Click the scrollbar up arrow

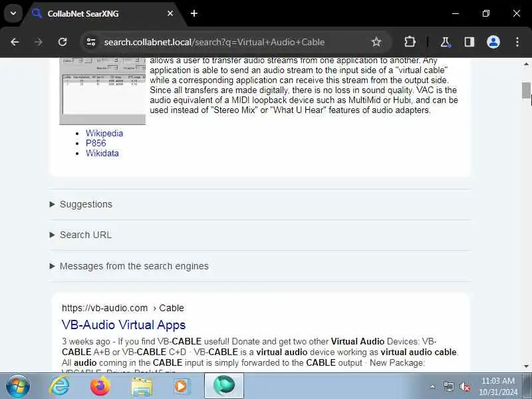(526, 64)
